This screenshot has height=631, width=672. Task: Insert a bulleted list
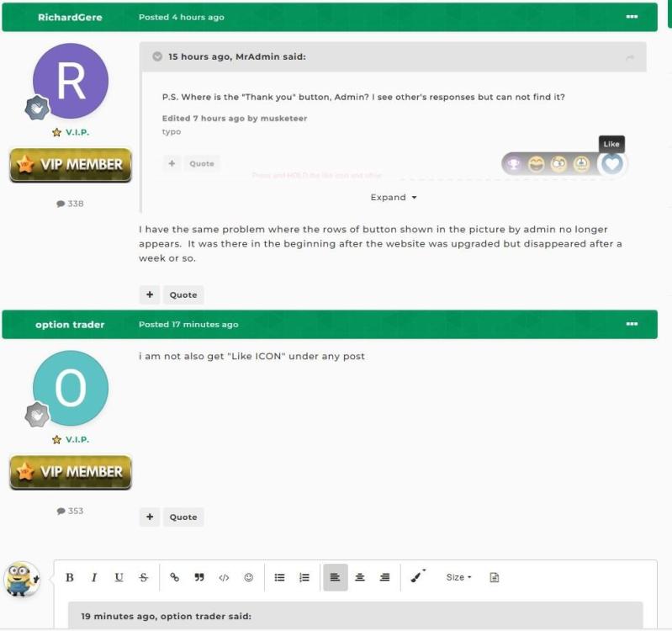click(x=280, y=577)
